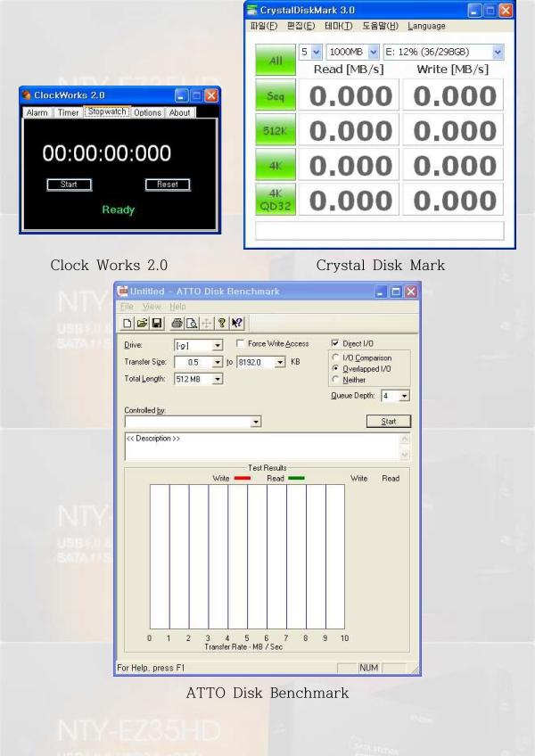The image size is (535, 756).
Task: Click the Save floppy icon in ATTO toolbar
Action: coord(157,323)
